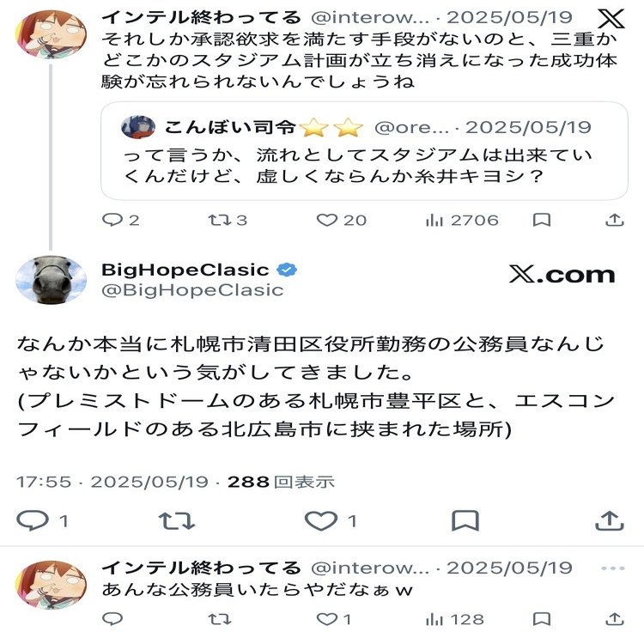Open BigHopeClasic's horse profile picture

(x=51, y=279)
